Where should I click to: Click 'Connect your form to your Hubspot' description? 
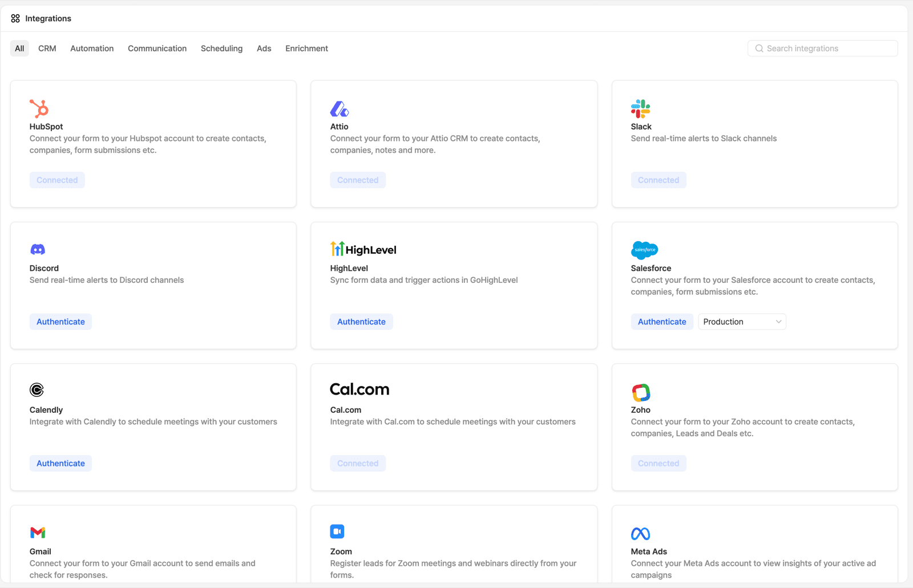tap(148, 144)
